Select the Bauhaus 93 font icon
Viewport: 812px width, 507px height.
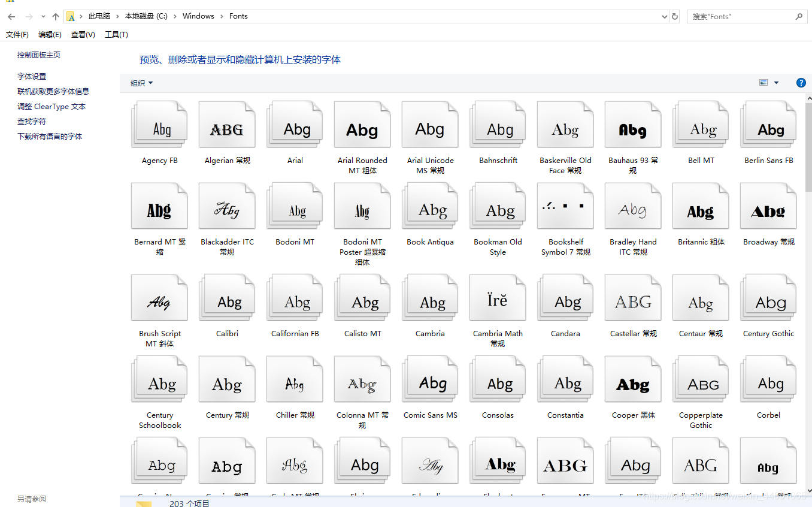633,125
